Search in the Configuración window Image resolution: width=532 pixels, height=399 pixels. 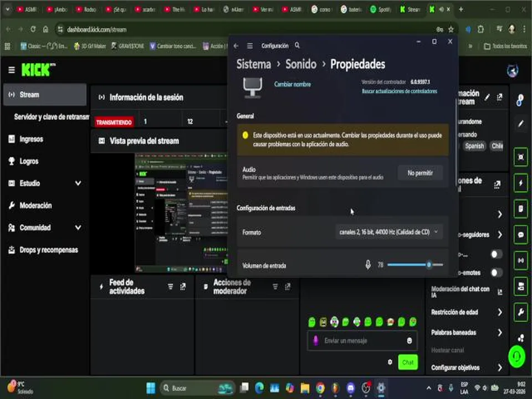point(297,45)
